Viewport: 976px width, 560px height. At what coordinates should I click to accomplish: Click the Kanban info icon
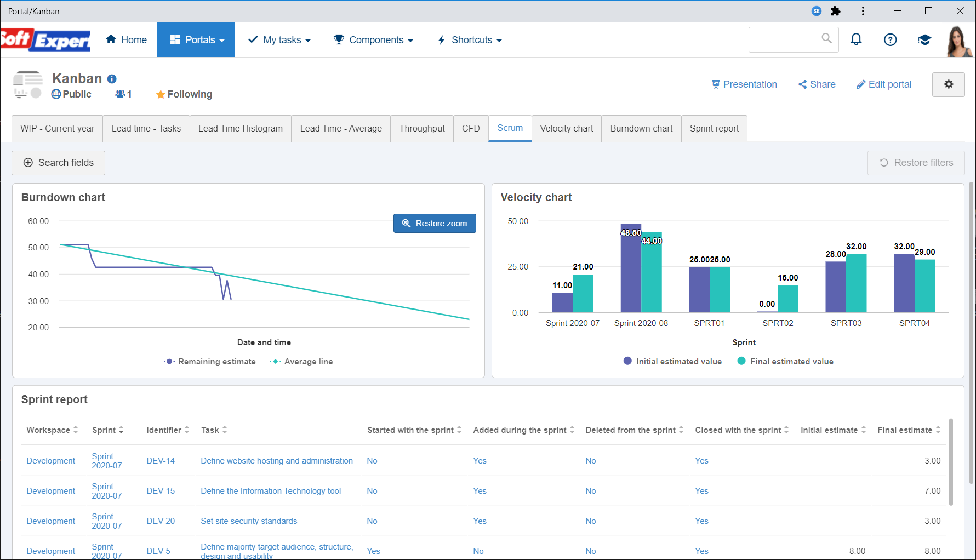click(x=112, y=79)
